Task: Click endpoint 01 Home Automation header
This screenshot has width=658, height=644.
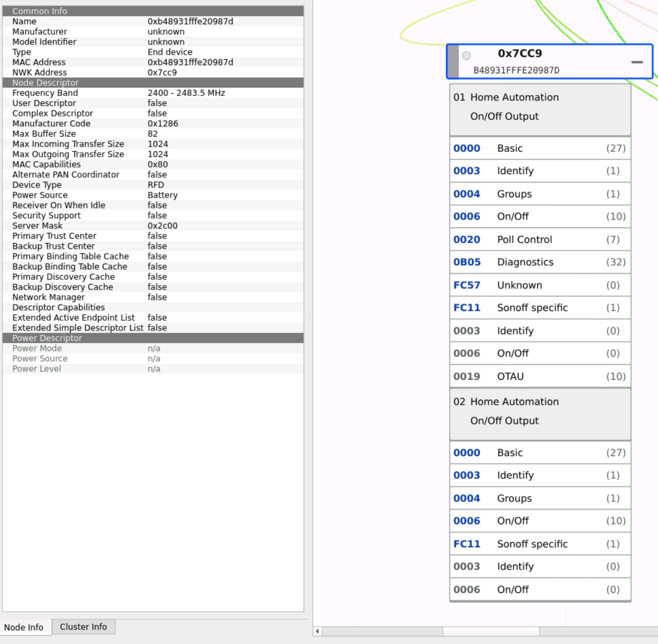Action: click(539, 107)
